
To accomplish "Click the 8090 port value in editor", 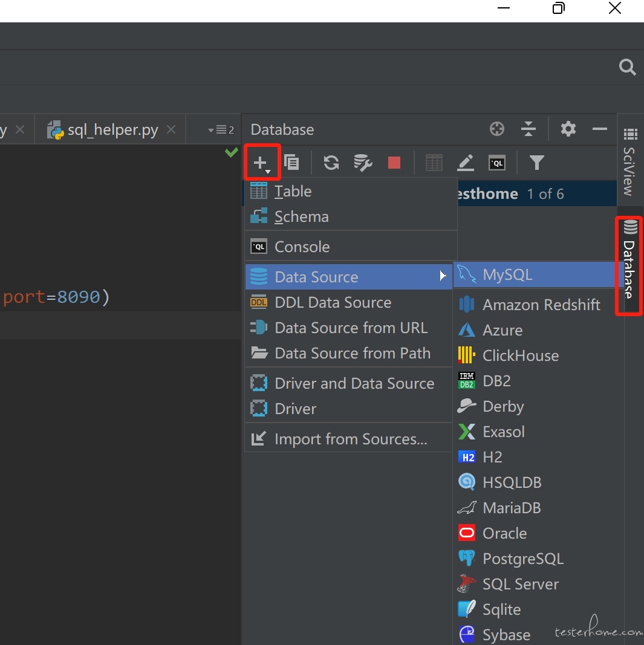I will point(78,297).
